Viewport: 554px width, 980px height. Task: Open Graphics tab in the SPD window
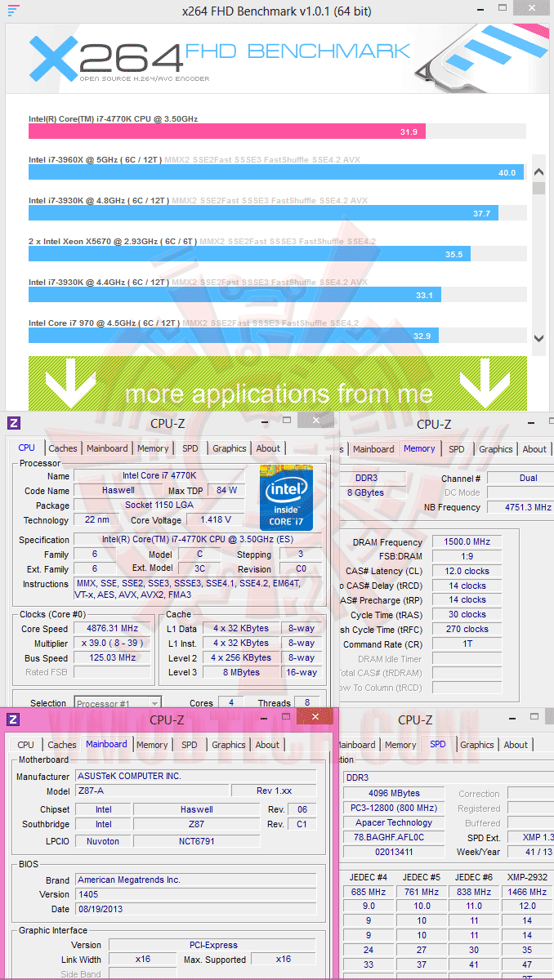(477, 745)
